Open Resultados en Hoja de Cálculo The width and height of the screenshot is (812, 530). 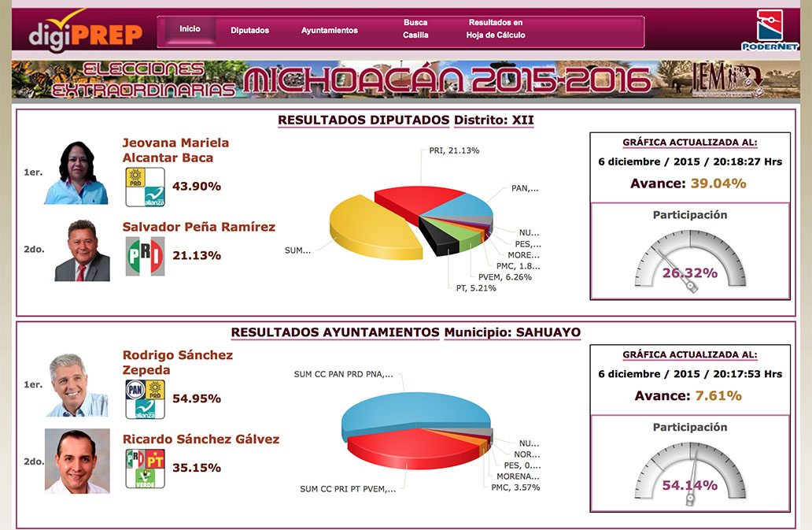[x=496, y=29]
